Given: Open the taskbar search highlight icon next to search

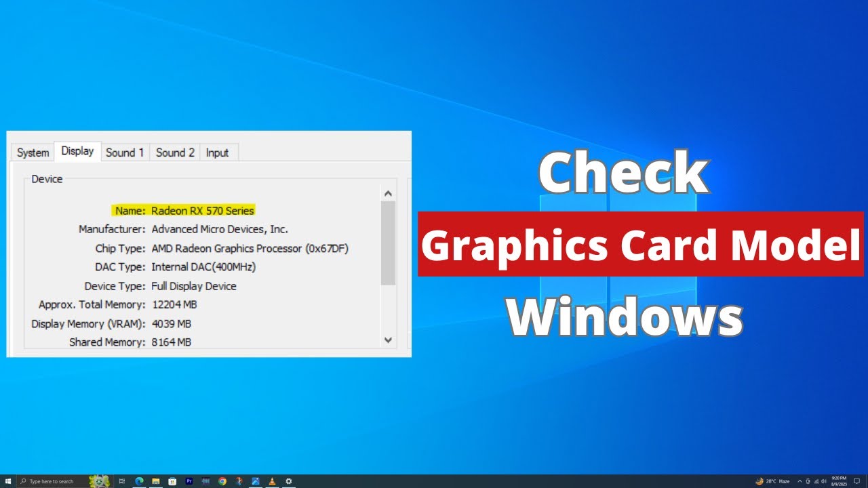Looking at the screenshot, I should coord(99,481).
